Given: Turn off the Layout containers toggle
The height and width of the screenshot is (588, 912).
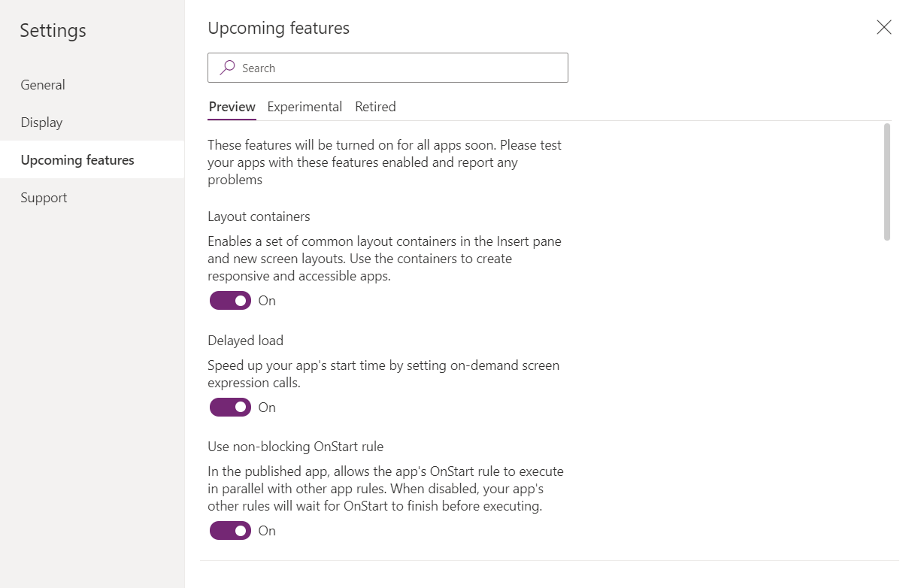Looking at the screenshot, I should tap(230, 301).
